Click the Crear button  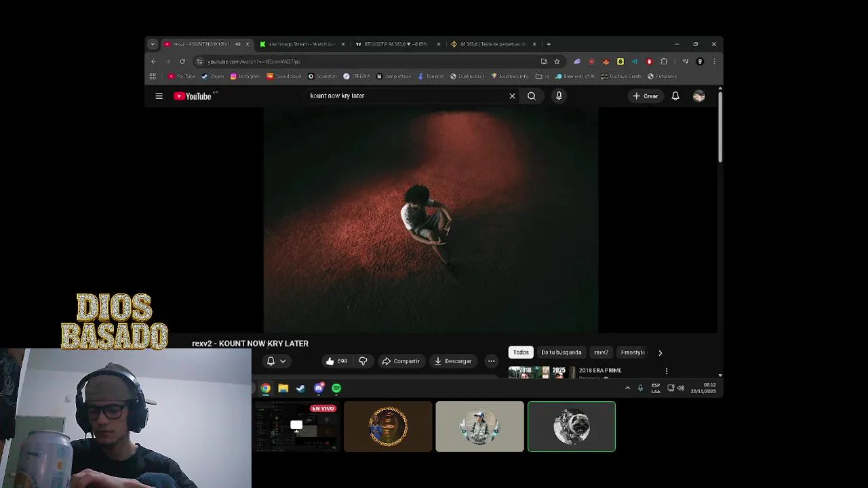pyautogui.click(x=645, y=96)
